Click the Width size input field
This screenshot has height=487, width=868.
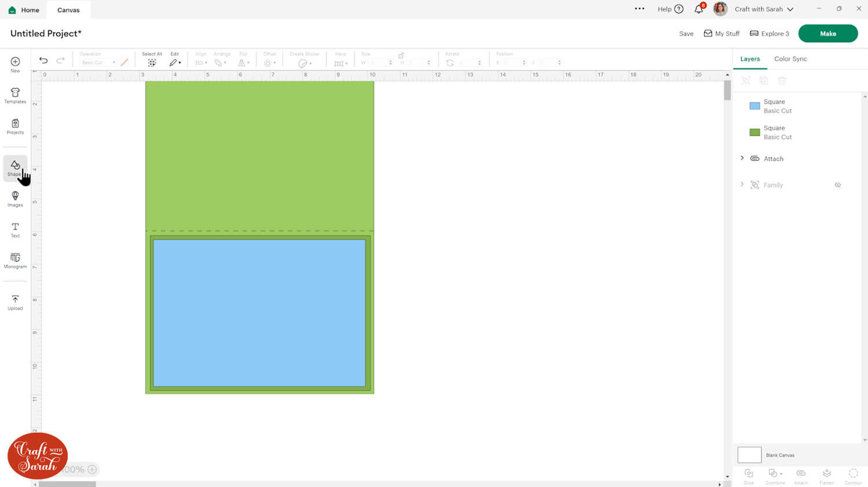point(380,63)
